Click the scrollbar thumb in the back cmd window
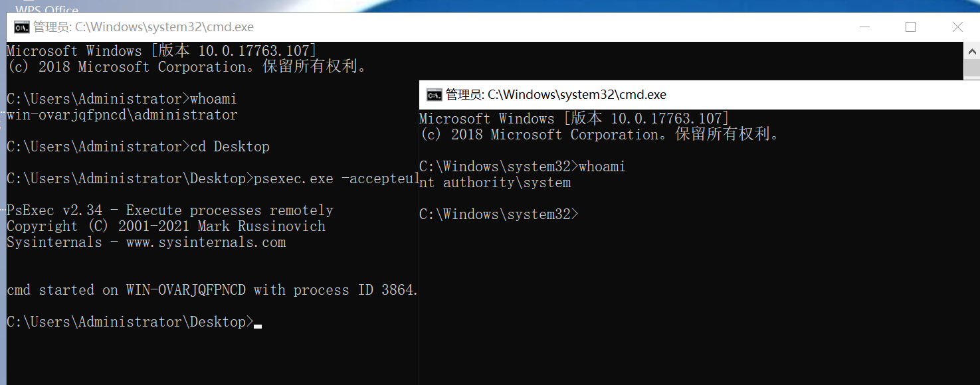The width and height of the screenshot is (980, 385). pyautogui.click(x=971, y=68)
